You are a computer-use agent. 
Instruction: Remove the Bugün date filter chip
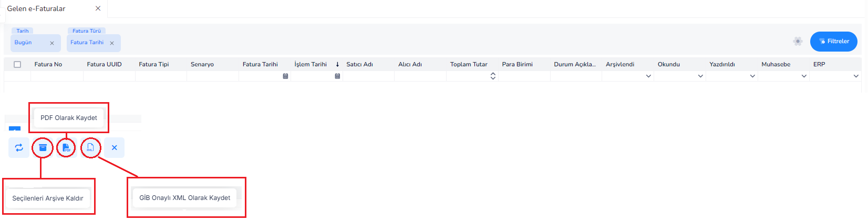[x=52, y=43]
